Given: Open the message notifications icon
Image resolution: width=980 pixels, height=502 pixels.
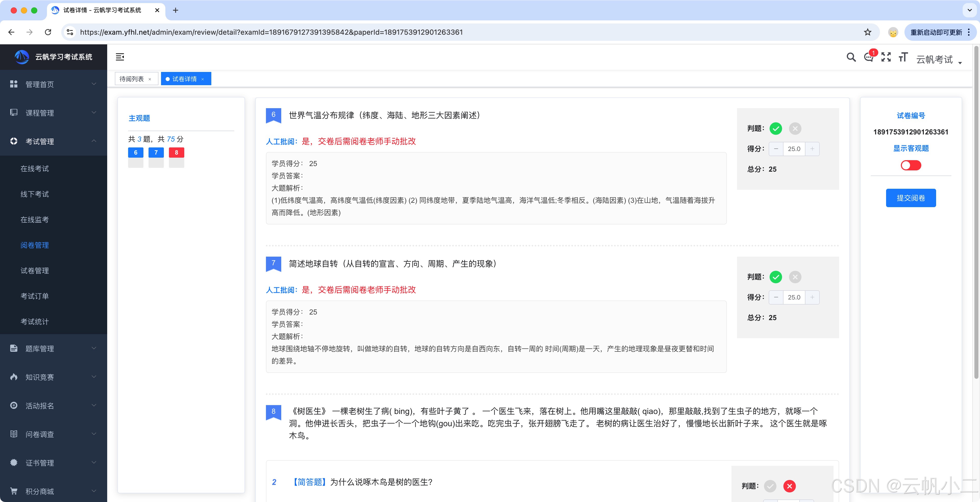Looking at the screenshot, I should tap(868, 57).
